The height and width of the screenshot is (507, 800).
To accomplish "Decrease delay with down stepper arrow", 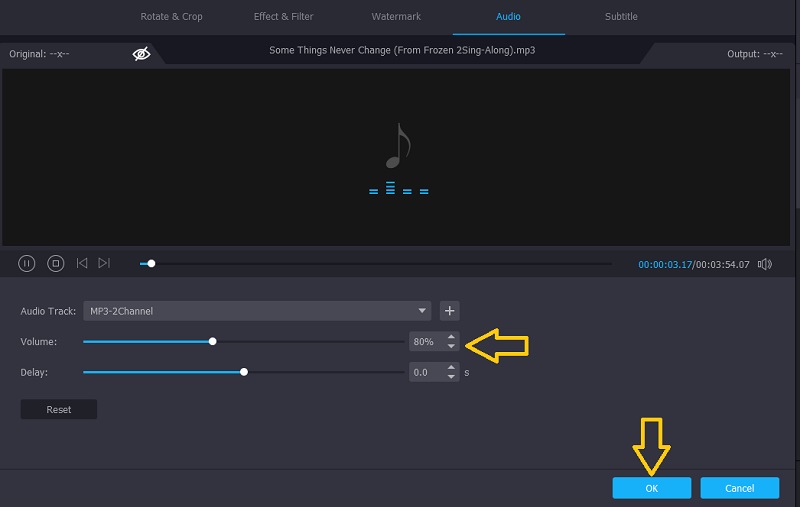I will tap(452, 376).
